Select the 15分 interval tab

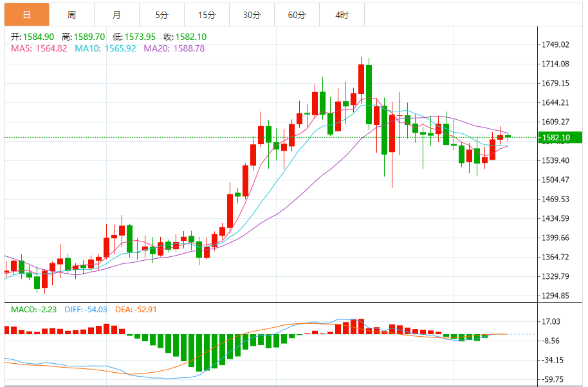[207, 15]
